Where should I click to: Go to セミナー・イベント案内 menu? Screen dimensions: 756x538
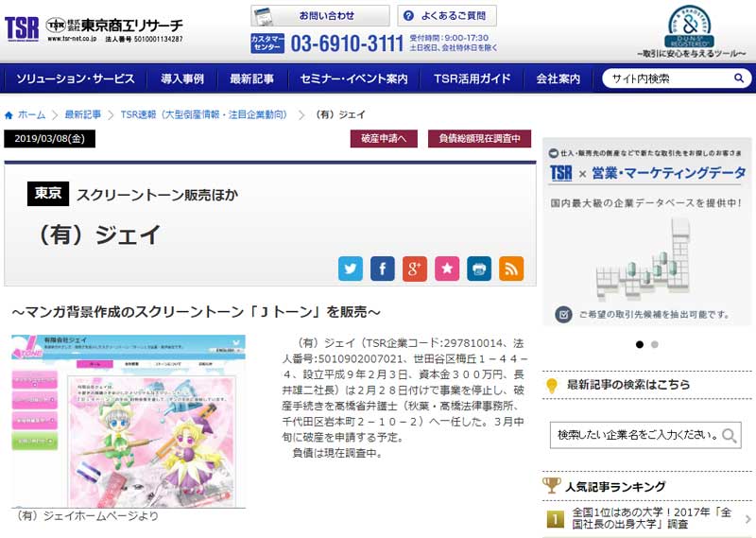click(353, 79)
